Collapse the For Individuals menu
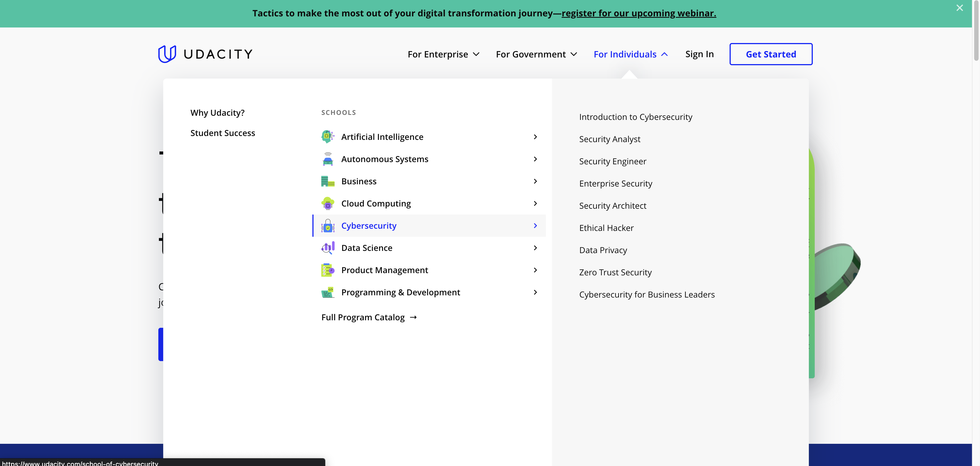 pyautogui.click(x=630, y=54)
